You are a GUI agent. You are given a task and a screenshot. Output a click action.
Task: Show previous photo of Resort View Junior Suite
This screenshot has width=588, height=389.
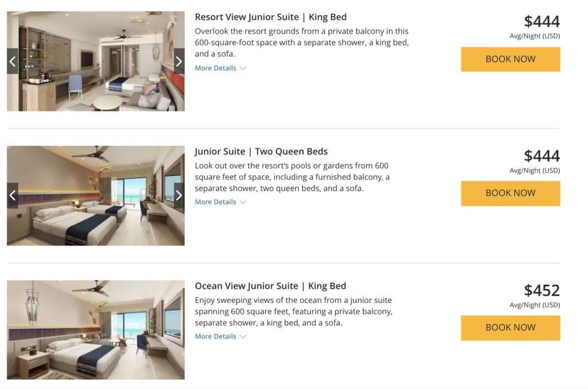(13, 61)
